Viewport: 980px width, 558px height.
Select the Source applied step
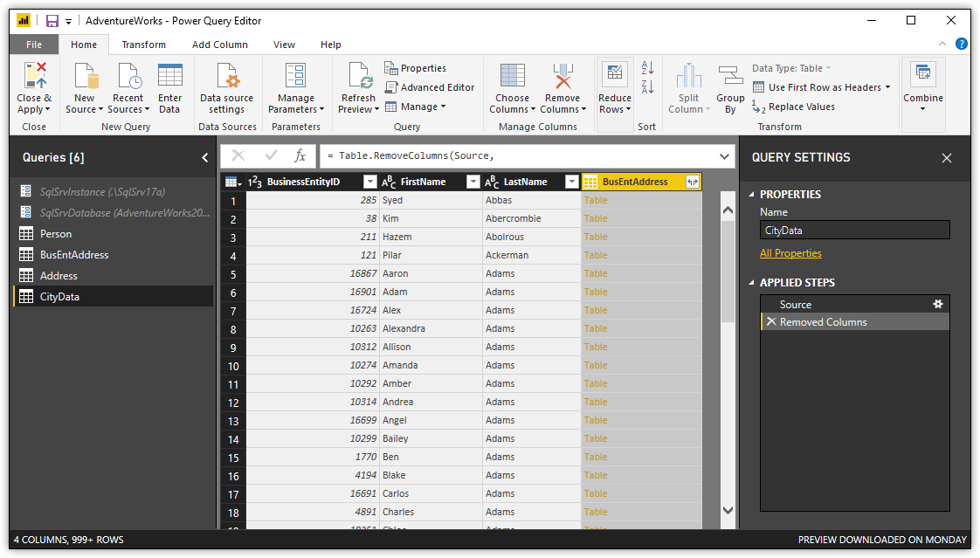coord(854,304)
